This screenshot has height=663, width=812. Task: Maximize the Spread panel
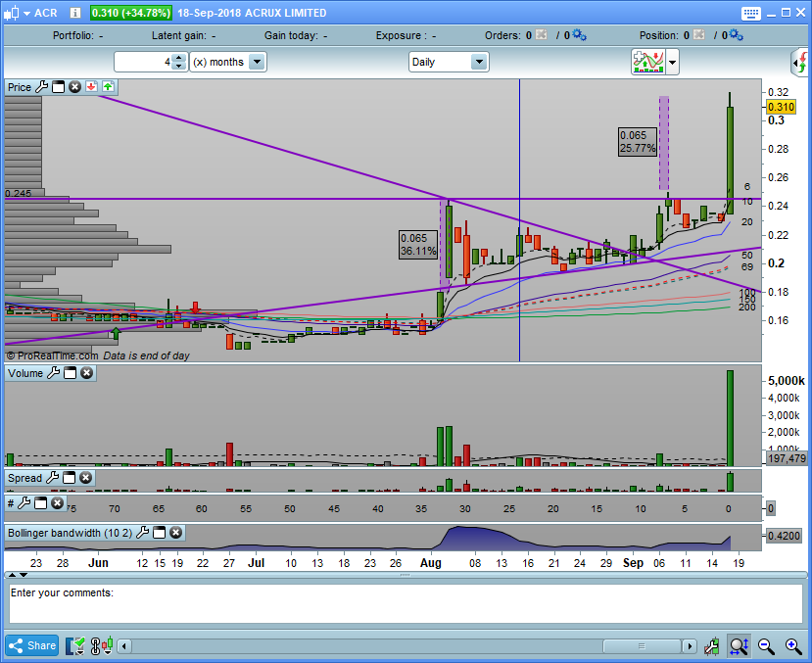coord(69,478)
